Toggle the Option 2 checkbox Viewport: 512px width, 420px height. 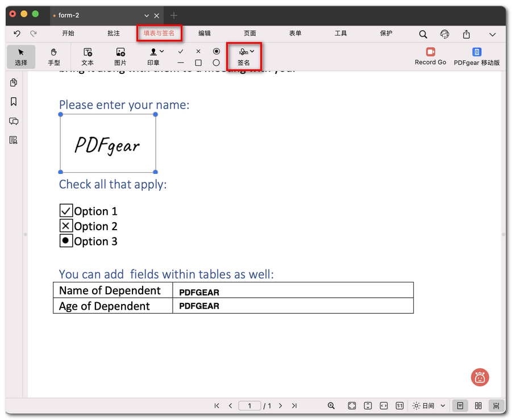66,226
